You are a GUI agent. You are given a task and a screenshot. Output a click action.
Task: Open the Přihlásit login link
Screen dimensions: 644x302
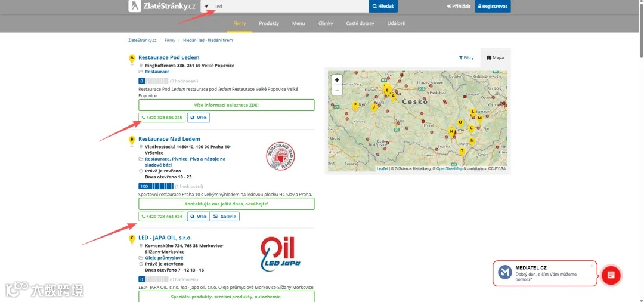(x=459, y=6)
